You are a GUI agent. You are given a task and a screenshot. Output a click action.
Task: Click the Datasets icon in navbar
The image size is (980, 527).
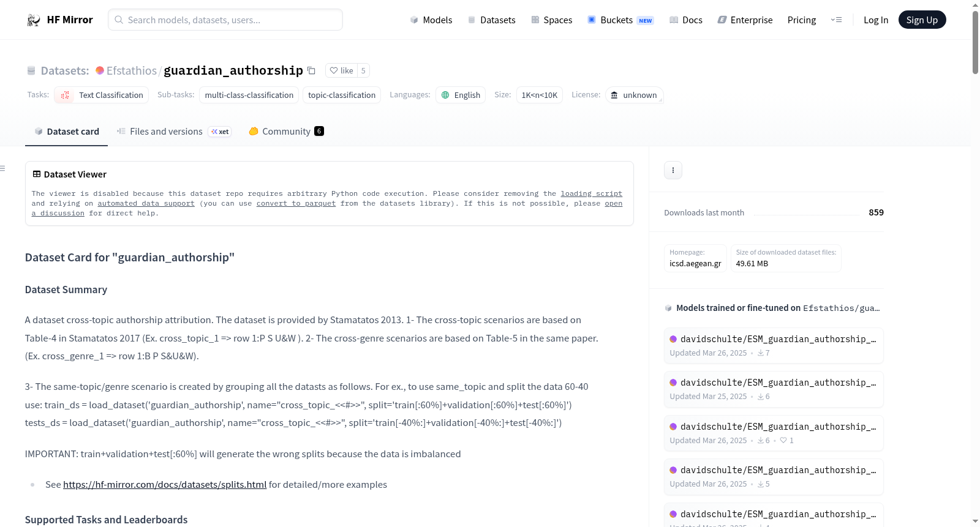(472, 20)
